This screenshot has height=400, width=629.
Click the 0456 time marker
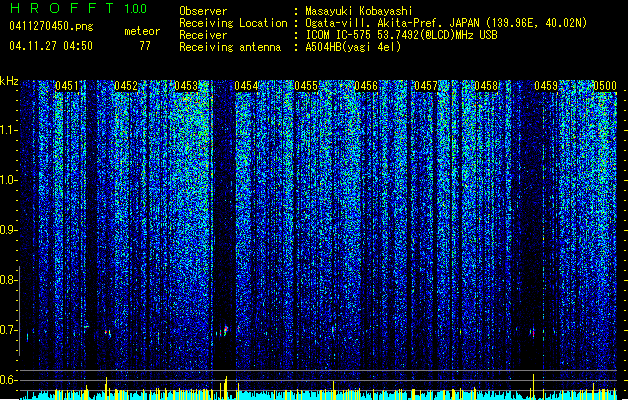pos(366,86)
